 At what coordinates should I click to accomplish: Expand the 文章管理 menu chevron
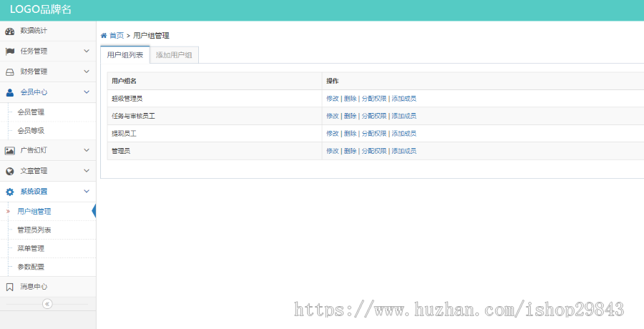coord(87,171)
